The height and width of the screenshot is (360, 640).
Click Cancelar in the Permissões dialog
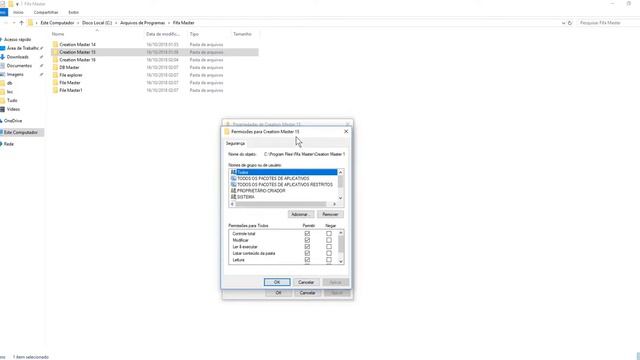coord(306,282)
